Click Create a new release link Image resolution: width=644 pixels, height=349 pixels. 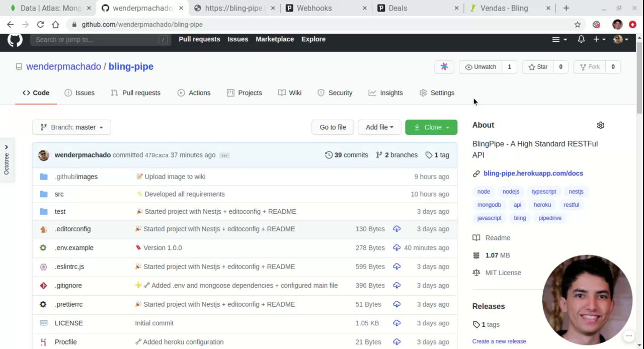tap(499, 341)
